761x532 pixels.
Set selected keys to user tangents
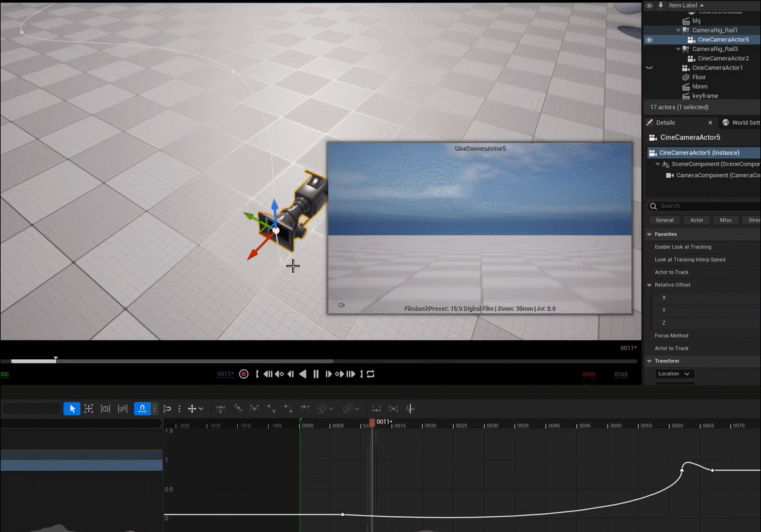click(x=238, y=409)
